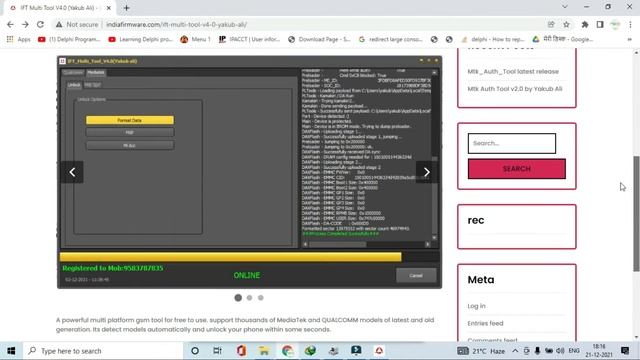Image resolution: width=640 pixels, height=360 pixels.
Task: Show the previous slide in the carousel
Action: [72, 172]
